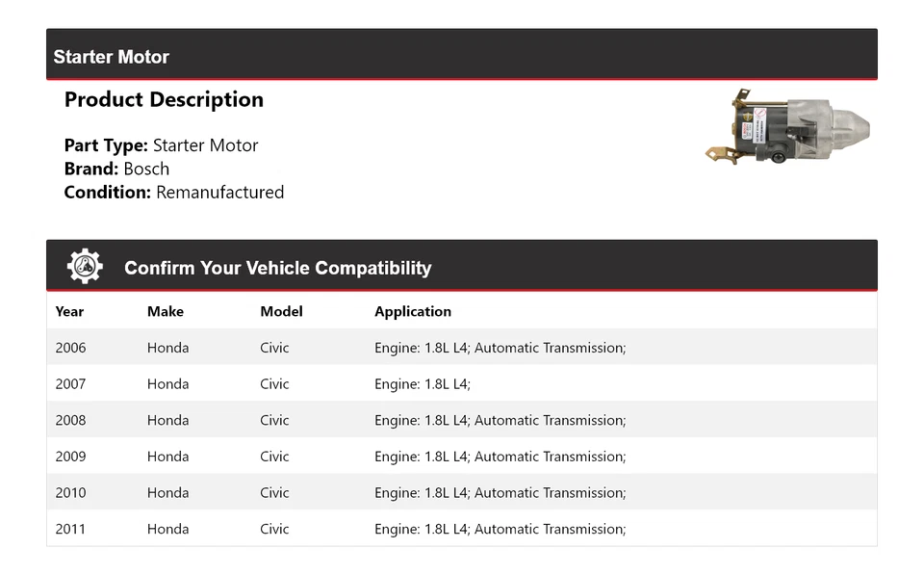Select the 2011 year cell

click(x=70, y=529)
